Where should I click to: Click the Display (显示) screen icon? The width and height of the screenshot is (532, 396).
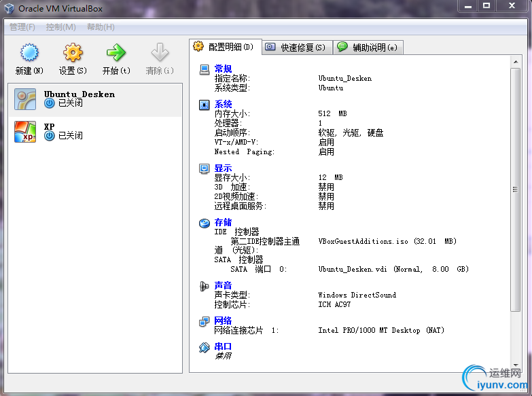coord(205,168)
